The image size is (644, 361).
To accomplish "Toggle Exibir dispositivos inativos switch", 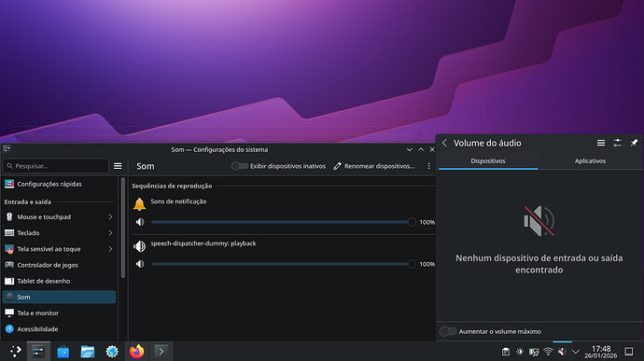I will point(240,166).
